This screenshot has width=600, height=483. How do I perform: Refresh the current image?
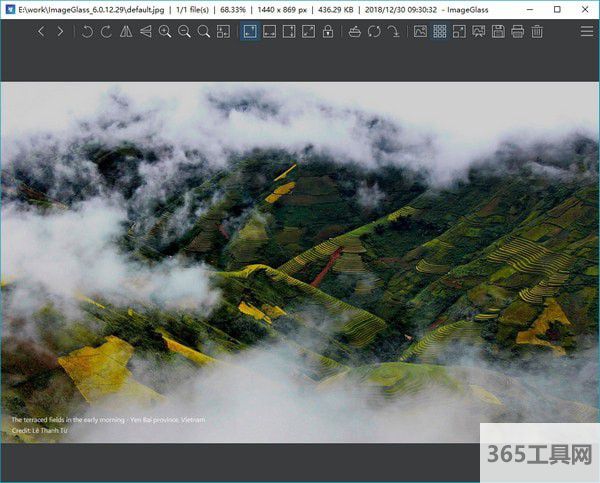[x=374, y=32]
